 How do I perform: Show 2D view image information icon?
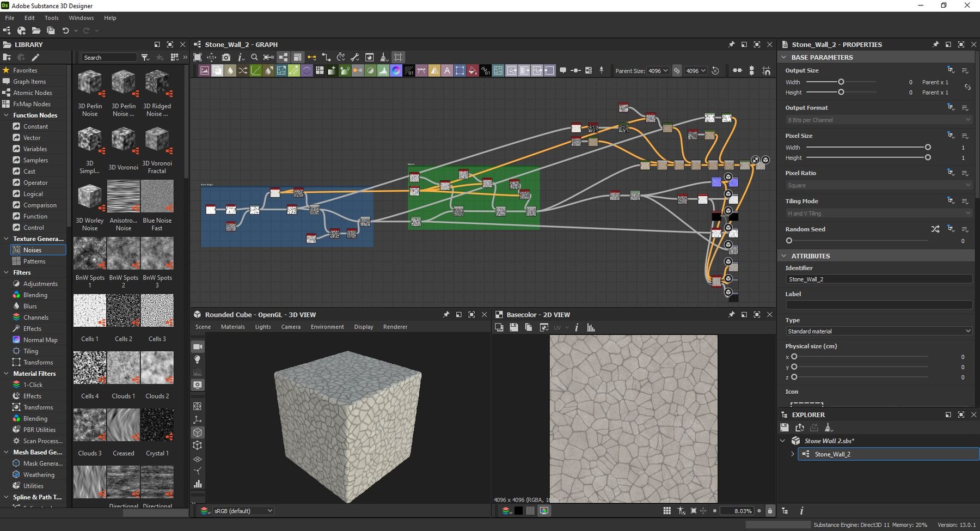click(x=577, y=327)
